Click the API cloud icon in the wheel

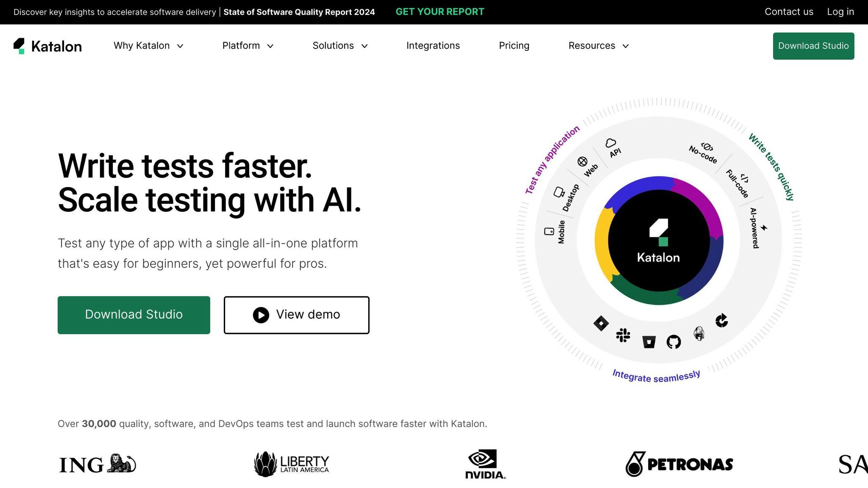[611, 143]
